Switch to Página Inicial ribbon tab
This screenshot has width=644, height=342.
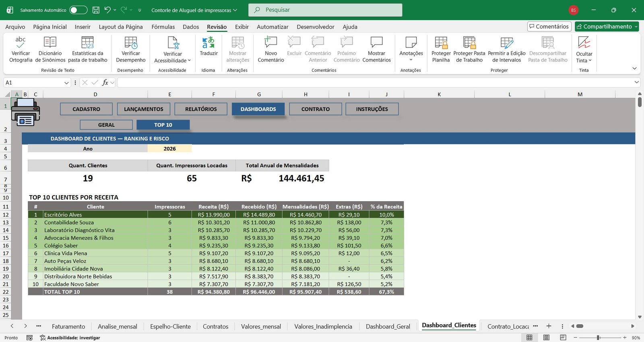[50, 27]
